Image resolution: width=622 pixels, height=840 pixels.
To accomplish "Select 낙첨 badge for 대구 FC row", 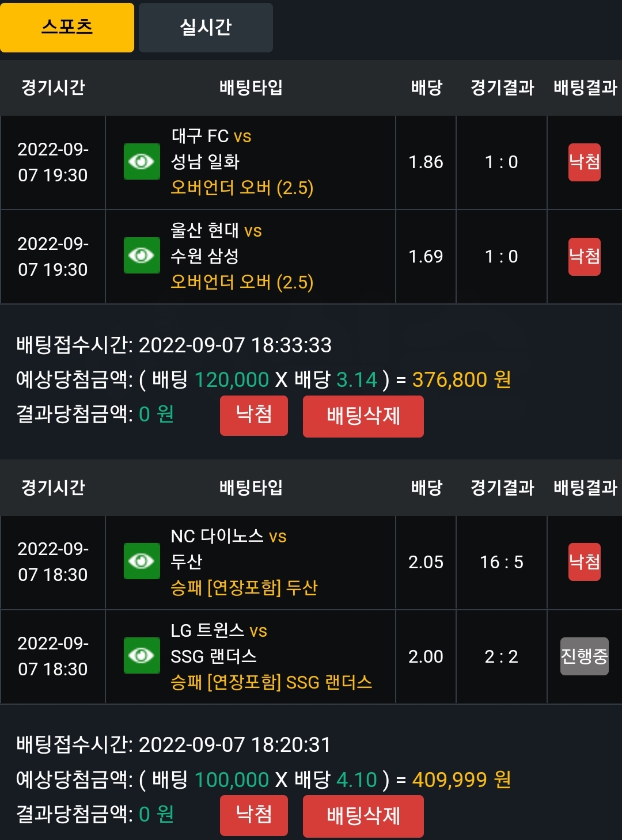I will pyautogui.click(x=585, y=162).
